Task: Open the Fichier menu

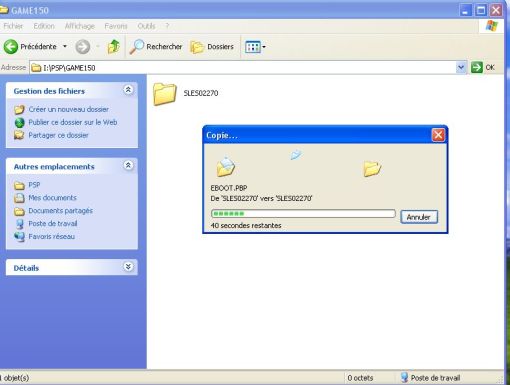Action: pos(13,26)
